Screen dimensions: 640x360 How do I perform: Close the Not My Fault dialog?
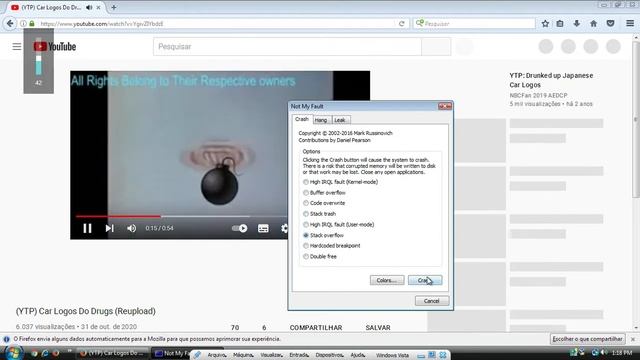[445, 106]
